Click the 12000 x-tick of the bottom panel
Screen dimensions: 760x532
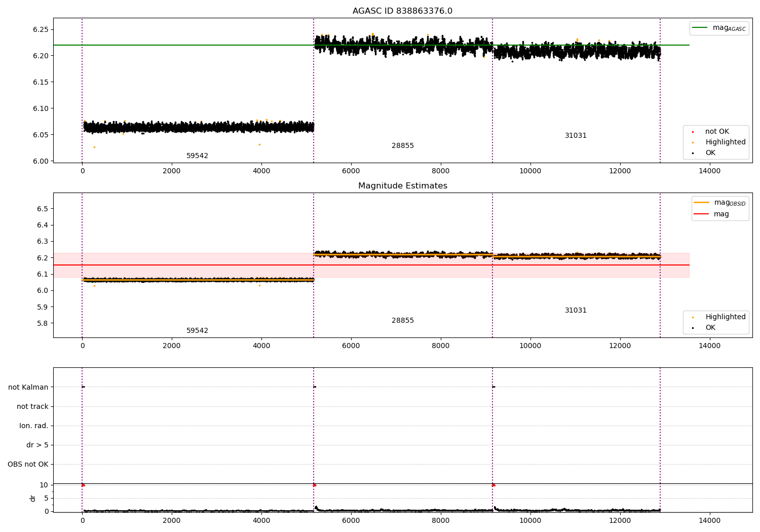620,521
